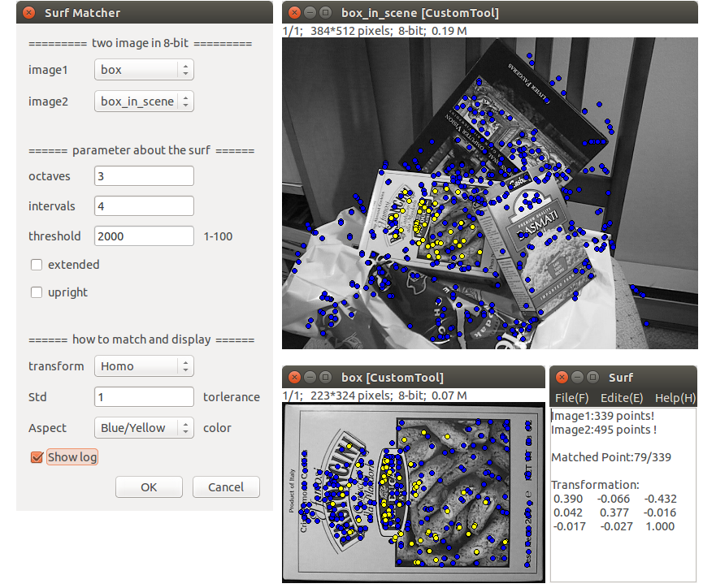Click the box_in_scene image canvas
The image size is (716, 588).
click(x=490, y=193)
